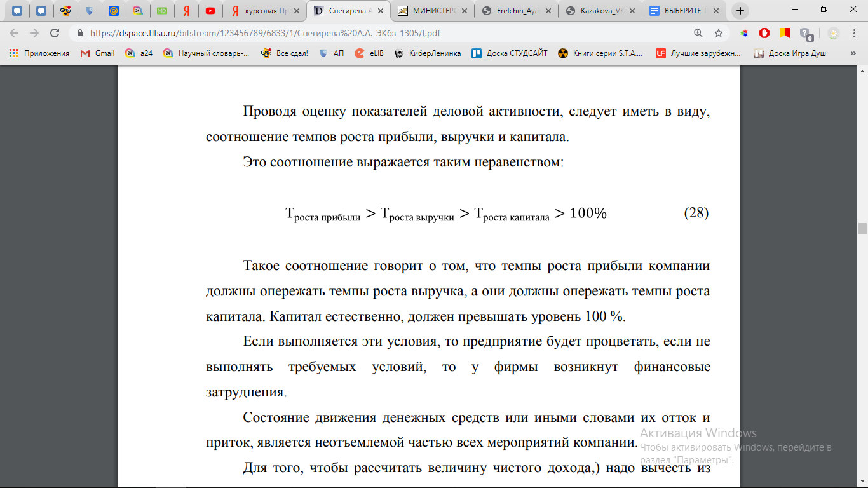Switch to the pinned orange @ mail tab

tap(114, 11)
